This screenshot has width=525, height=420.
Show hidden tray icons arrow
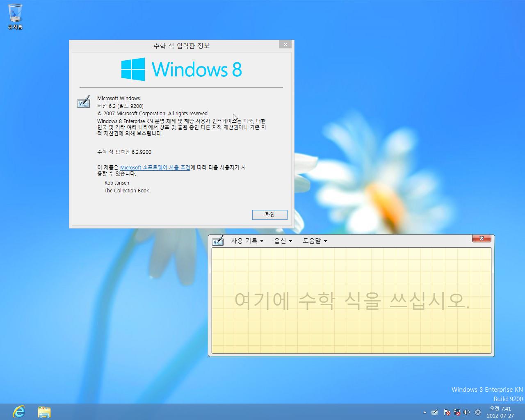tap(425, 412)
